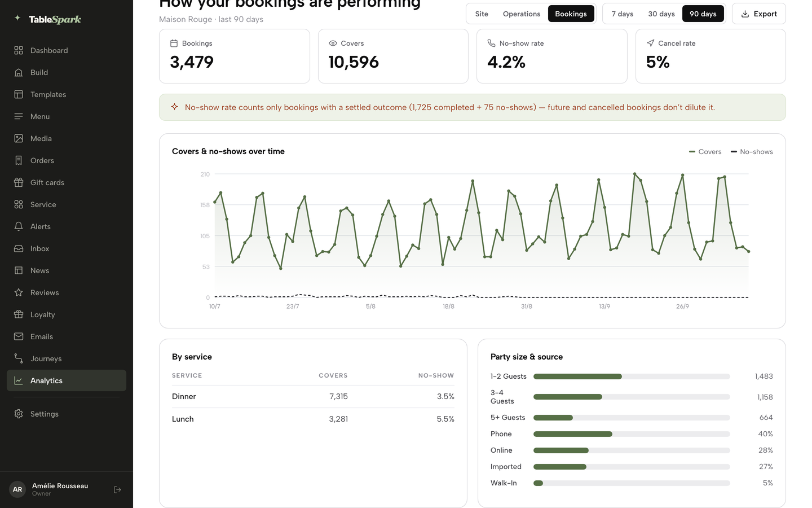Image resolution: width=812 pixels, height=508 pixels.
Task: Open the Inbox tray icon
Action: (x=19, y=248)
